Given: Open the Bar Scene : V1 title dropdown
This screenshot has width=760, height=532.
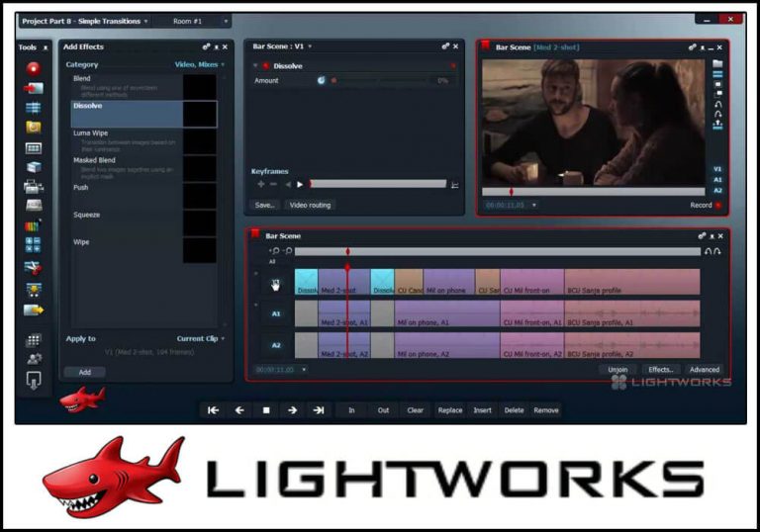Looking at the screenshot, I should point(310,46).
